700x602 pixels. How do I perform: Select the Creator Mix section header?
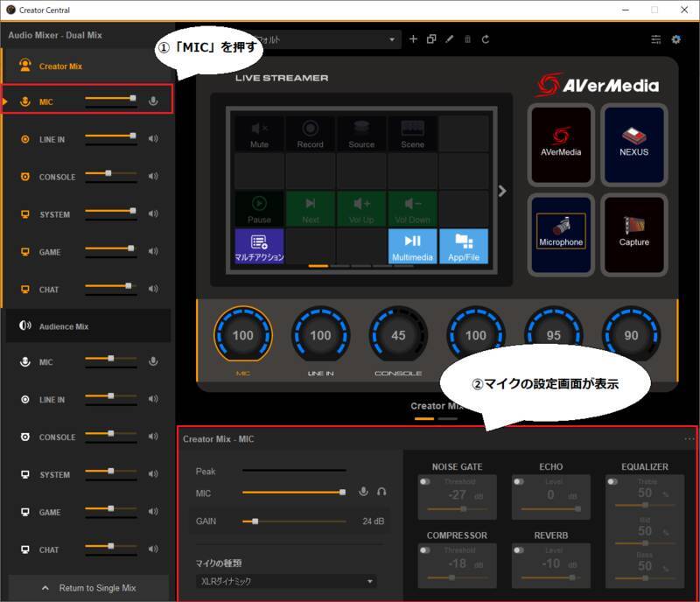tap(61, 66)
